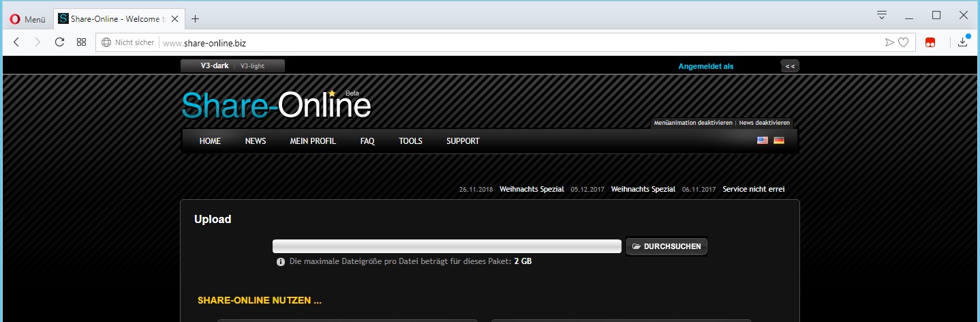Click the 'SHARE-ONLINE NUTZEN ...' heading
The height and width of the screenshot is (322, 980).
pyautogui.click(x=260, y=300)
